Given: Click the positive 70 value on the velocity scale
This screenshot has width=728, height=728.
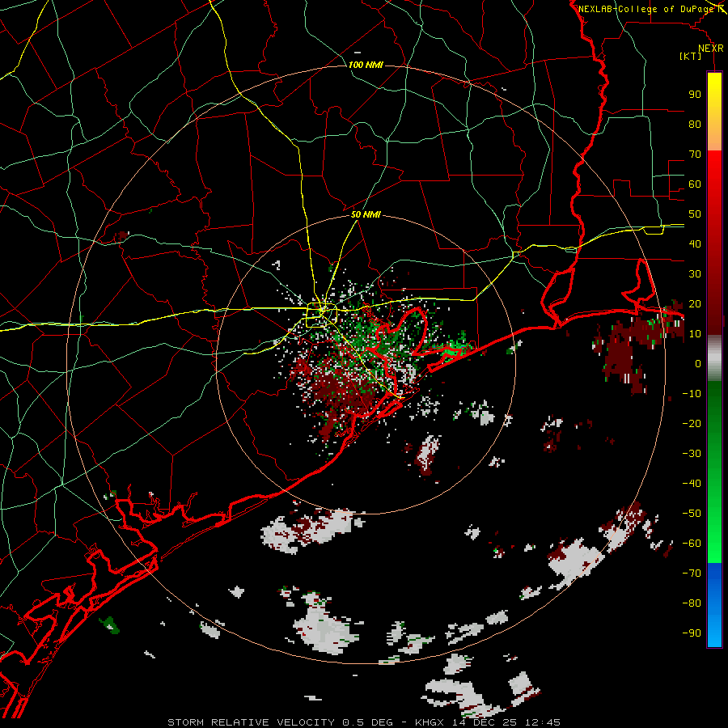Looking at the screenshot, I should pos(695,154).
